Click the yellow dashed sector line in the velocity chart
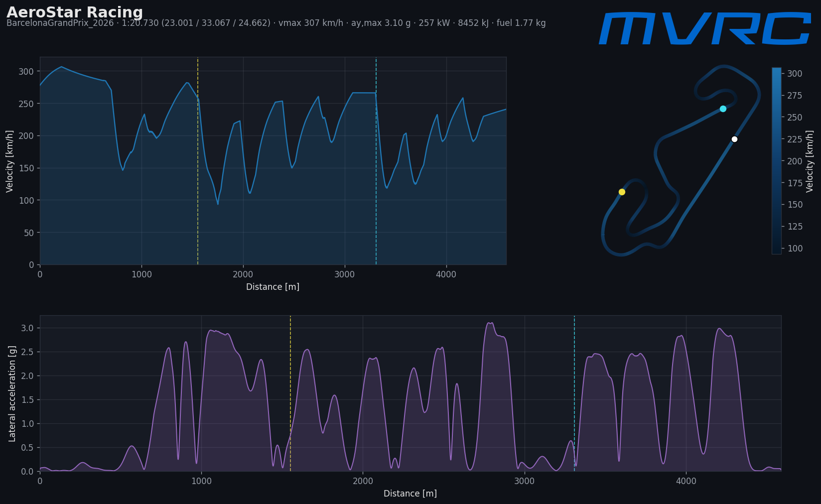Image resolution: width=821 pixels, height=504 pixels. [198, 161]
